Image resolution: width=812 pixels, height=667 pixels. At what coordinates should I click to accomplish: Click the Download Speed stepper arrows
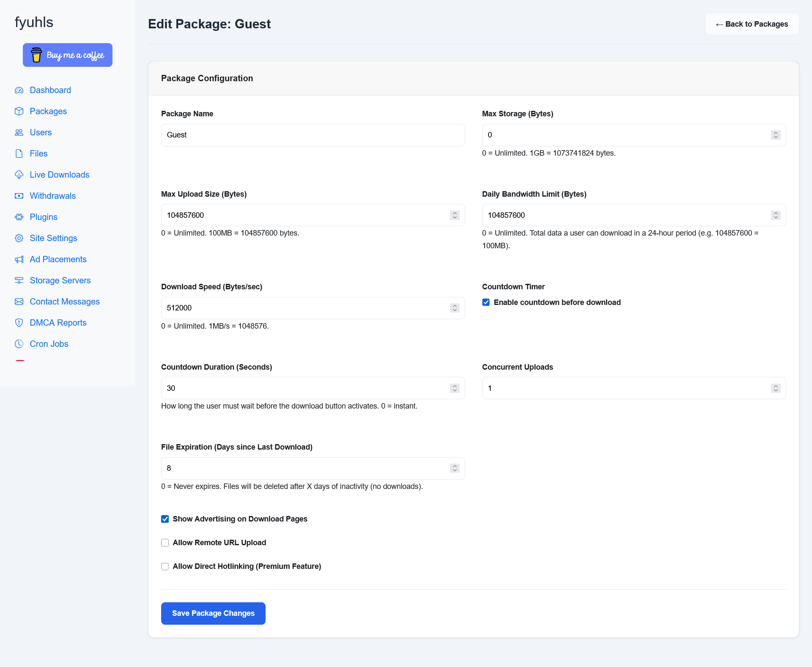pyautogui.click(x=455, y=308)
